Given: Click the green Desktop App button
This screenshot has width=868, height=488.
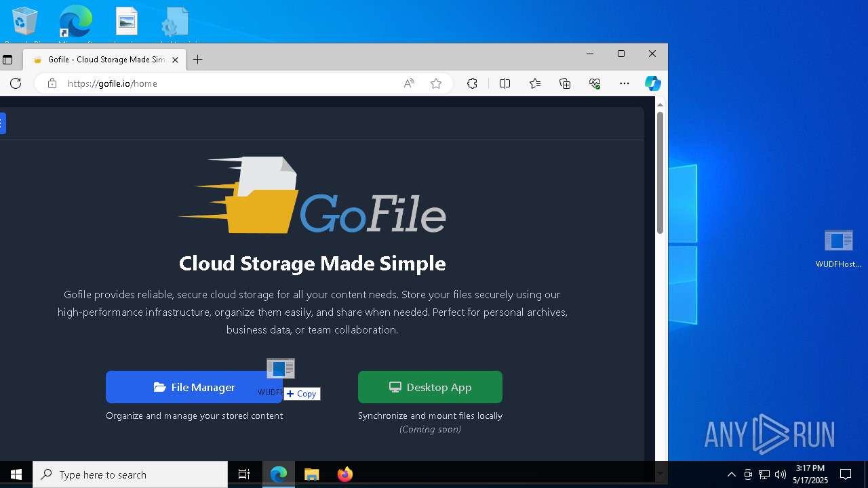Looking at the screenshot, I should 430,387.
